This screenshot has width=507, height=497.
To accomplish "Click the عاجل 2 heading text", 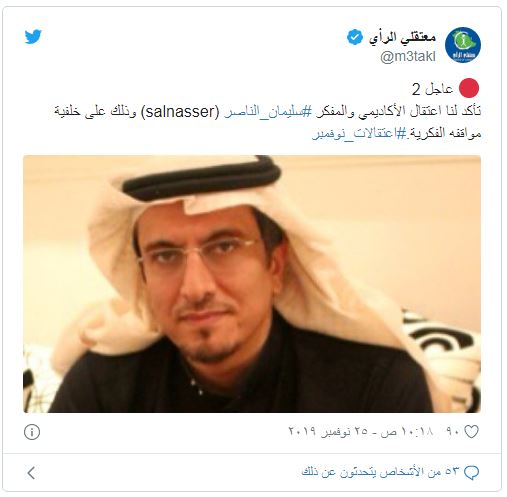I will pos(433,89).
